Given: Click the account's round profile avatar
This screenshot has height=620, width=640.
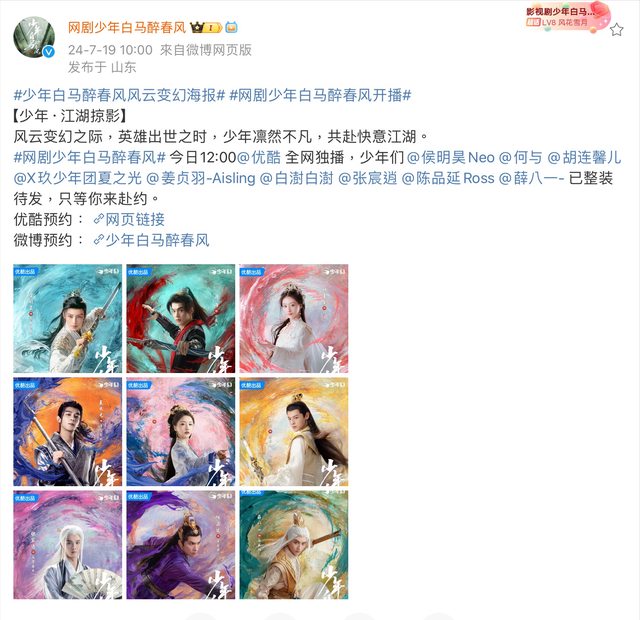Looking at the screenshot, I should [x=34, y=37].
